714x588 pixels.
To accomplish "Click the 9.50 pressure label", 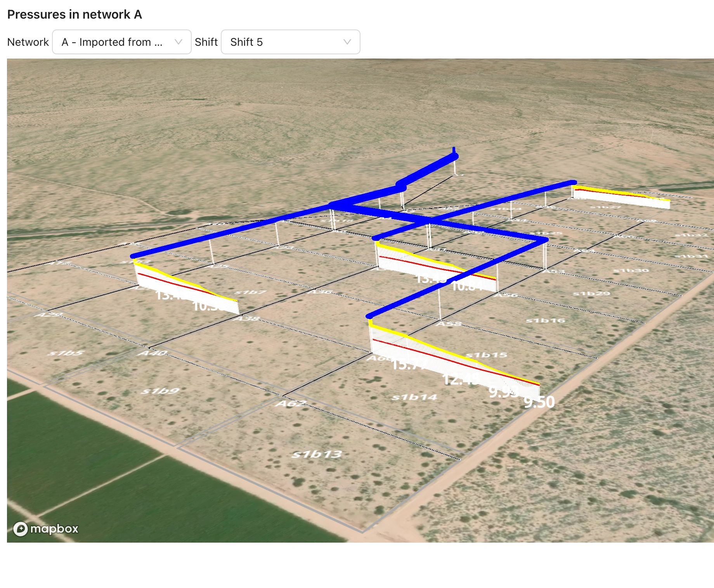I will [x=539, y=402].
